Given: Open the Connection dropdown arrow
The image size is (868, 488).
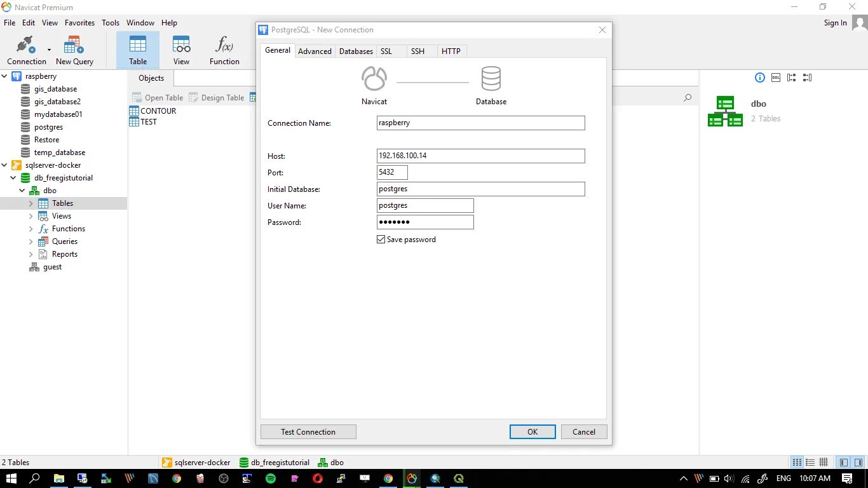Looking at the screenshot, I should point(49,50).
